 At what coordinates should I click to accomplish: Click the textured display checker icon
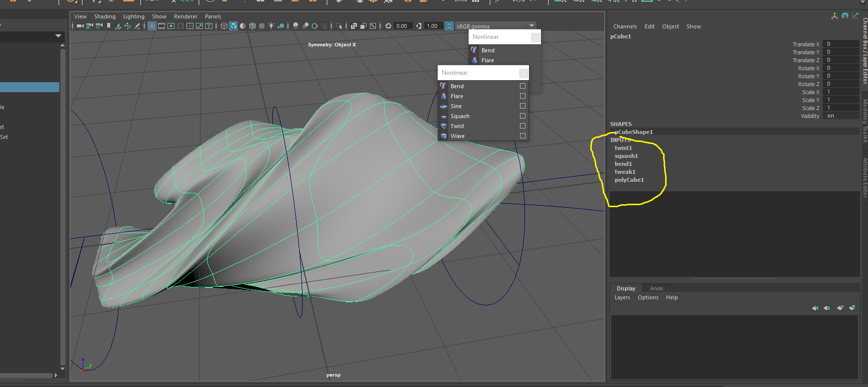[x=262, y=26]
